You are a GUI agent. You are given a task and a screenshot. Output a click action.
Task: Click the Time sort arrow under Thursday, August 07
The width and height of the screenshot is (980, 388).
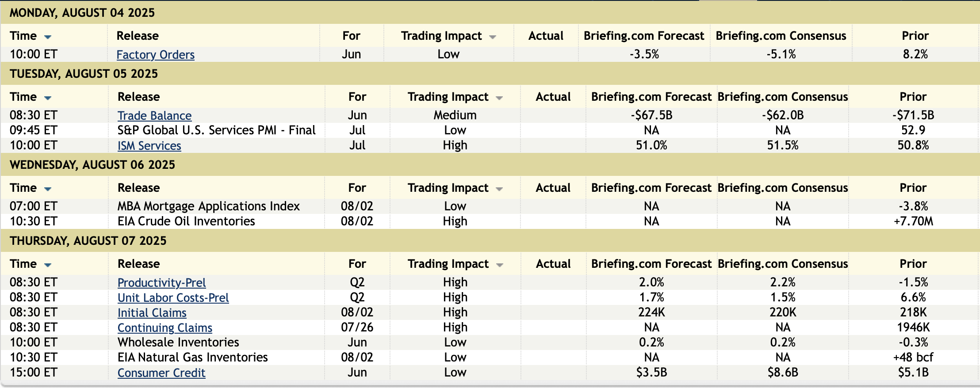pos(48,265)
